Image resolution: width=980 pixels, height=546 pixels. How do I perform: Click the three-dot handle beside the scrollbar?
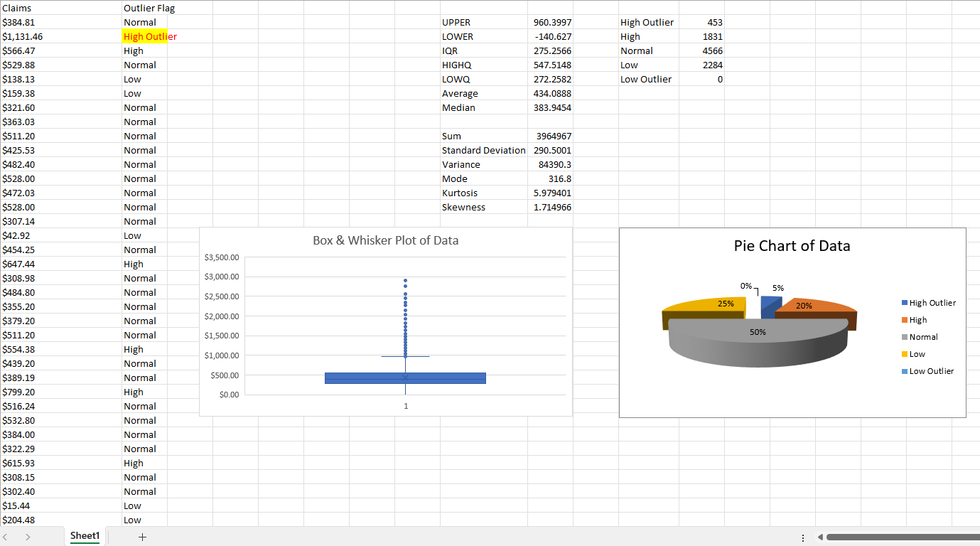pyautogui.click(x=803, y=537)
